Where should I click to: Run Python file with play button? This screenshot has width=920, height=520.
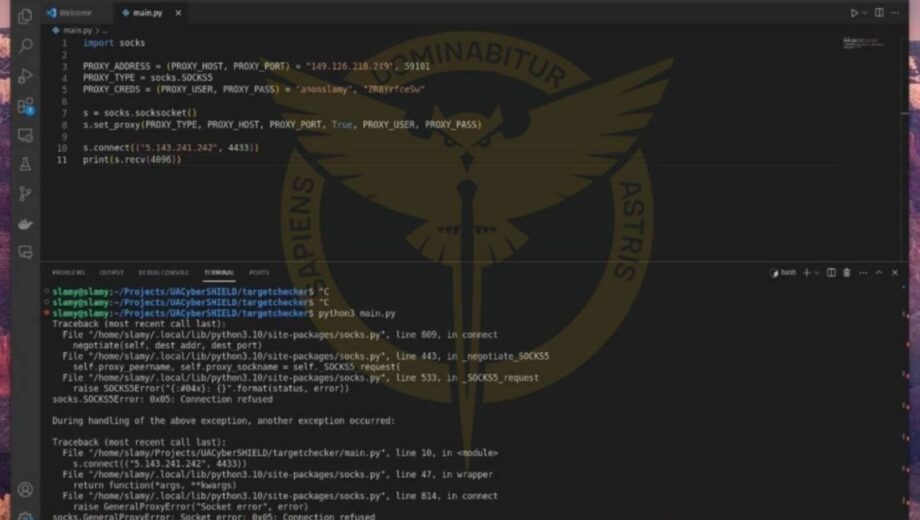tap(854, 13)
